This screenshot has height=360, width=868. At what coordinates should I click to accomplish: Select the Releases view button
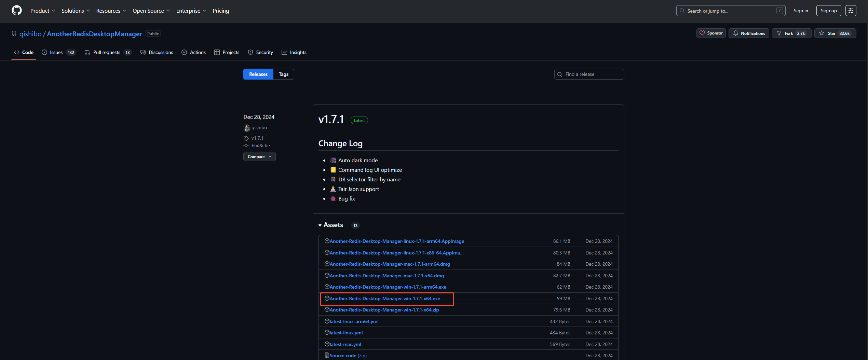pos(258,74)
